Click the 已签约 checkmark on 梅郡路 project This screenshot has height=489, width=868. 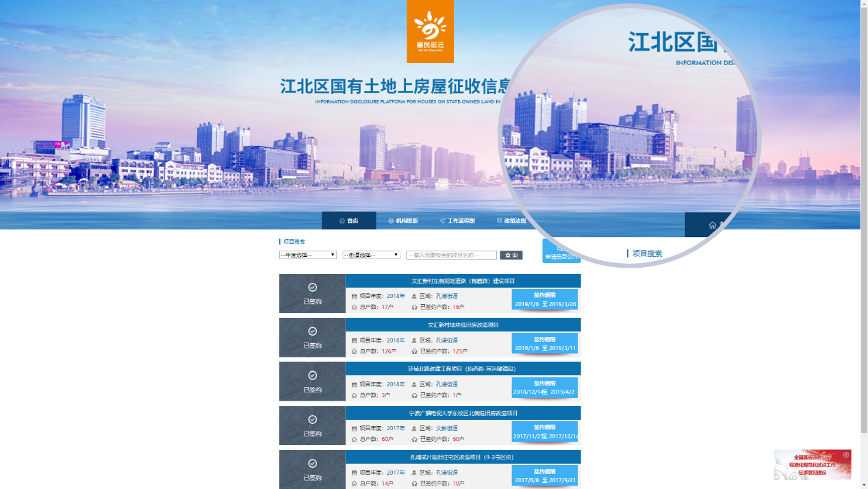tap(312, 288)
